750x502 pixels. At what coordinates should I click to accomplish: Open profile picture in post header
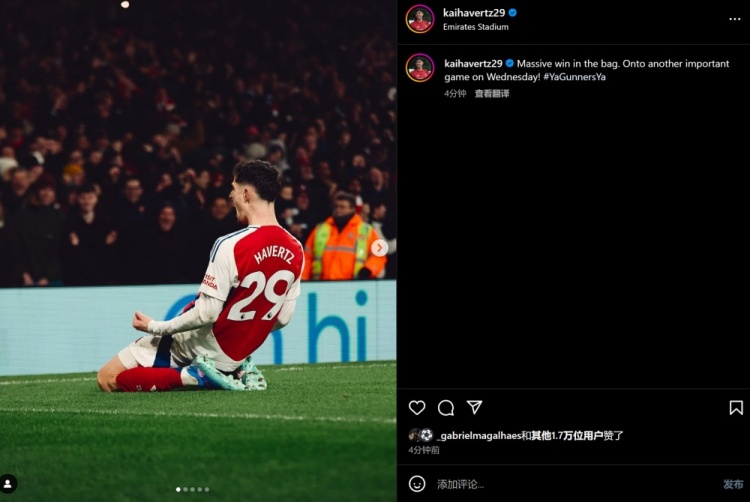(x=420, y=19)
